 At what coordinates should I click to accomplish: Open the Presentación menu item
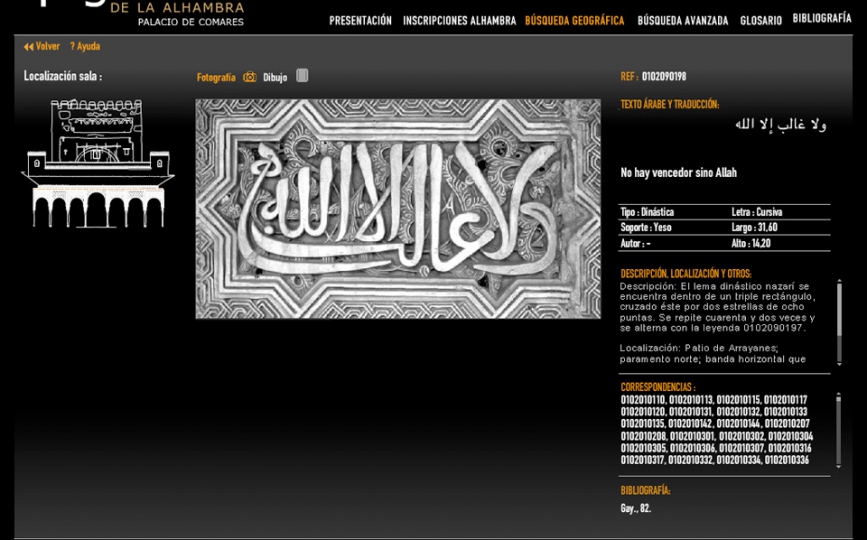pos(360,21)
